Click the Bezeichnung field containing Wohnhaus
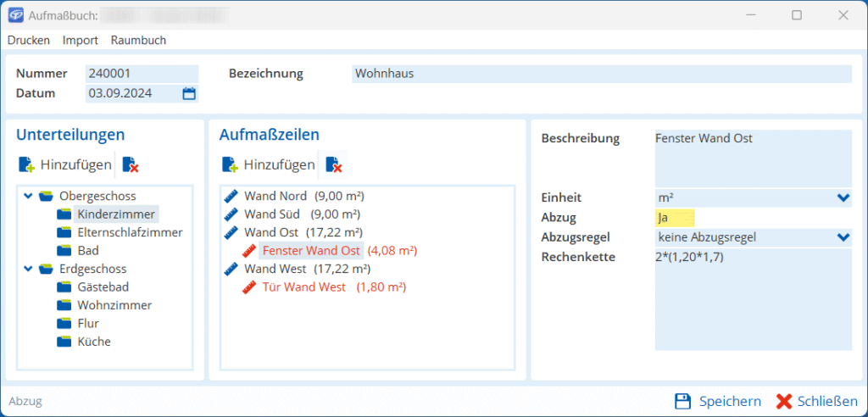Screen dimensions: 868x417 [601, 74]
